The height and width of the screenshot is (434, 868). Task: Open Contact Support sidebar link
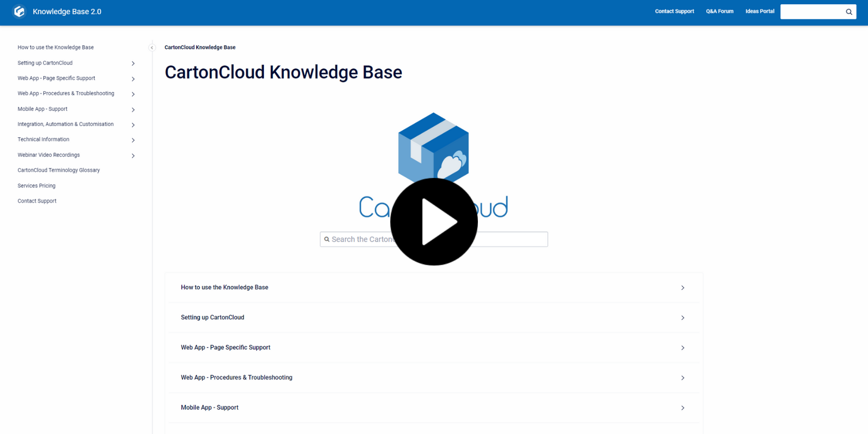pyautogui.click(x=37, y=201)
